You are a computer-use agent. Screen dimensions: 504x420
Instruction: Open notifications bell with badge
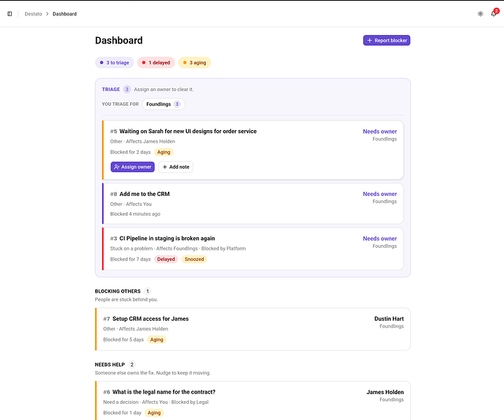point(494,13)
